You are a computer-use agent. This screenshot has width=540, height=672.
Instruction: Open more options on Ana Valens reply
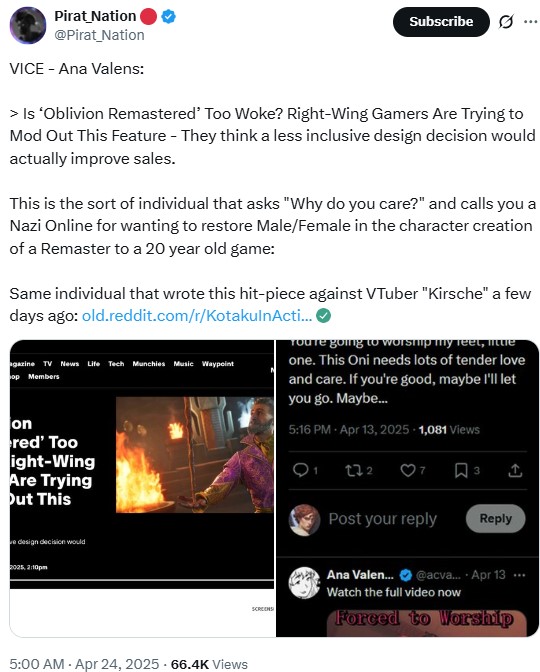519,575
